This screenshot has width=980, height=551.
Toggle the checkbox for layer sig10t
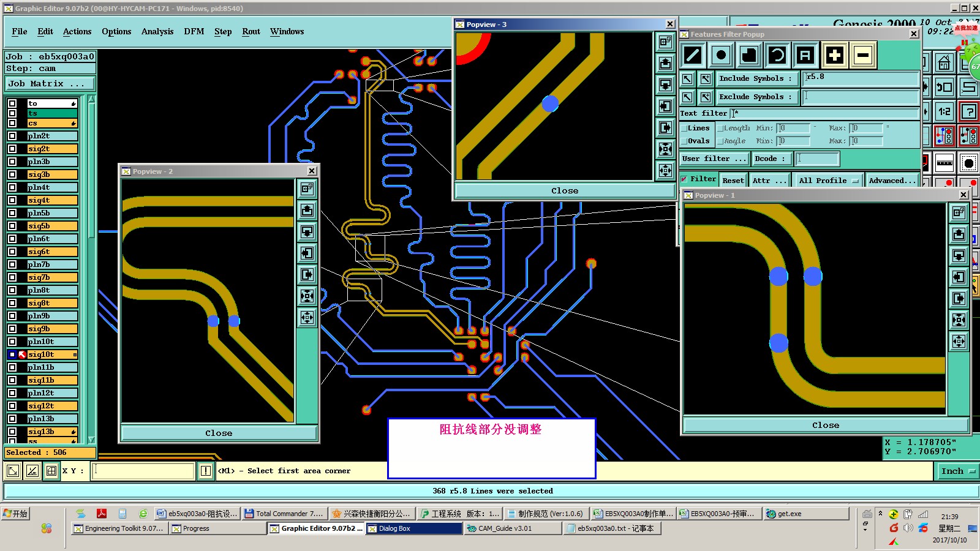pos(12,354)
